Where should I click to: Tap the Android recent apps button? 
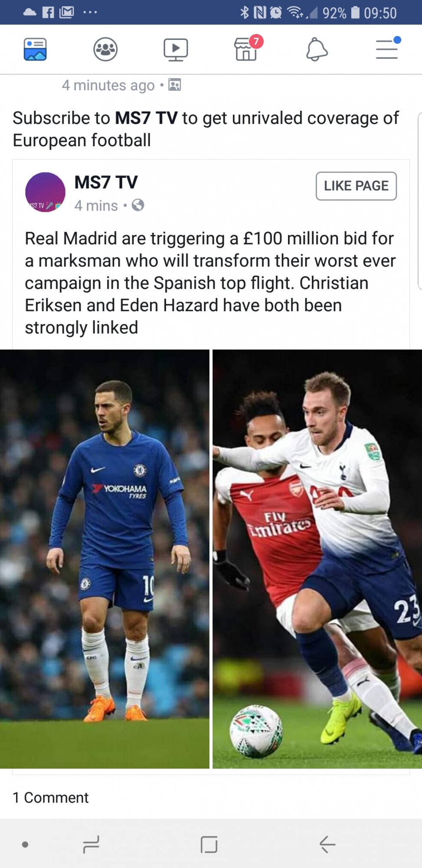[91, 845]
